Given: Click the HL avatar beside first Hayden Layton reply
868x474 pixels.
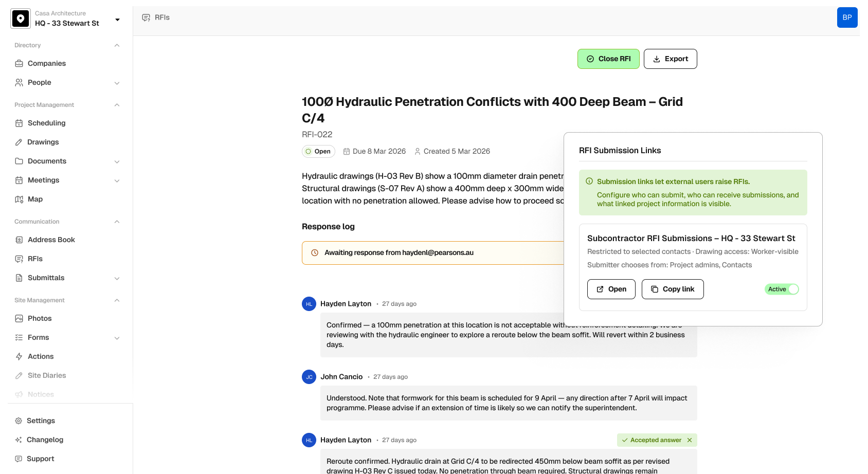Looking at the screenshot, I should pyautogui.click(x=309, y=304).
